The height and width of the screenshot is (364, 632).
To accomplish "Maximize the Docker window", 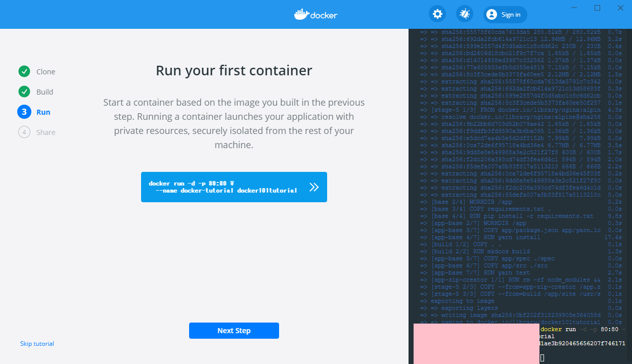I will [597, 8].
